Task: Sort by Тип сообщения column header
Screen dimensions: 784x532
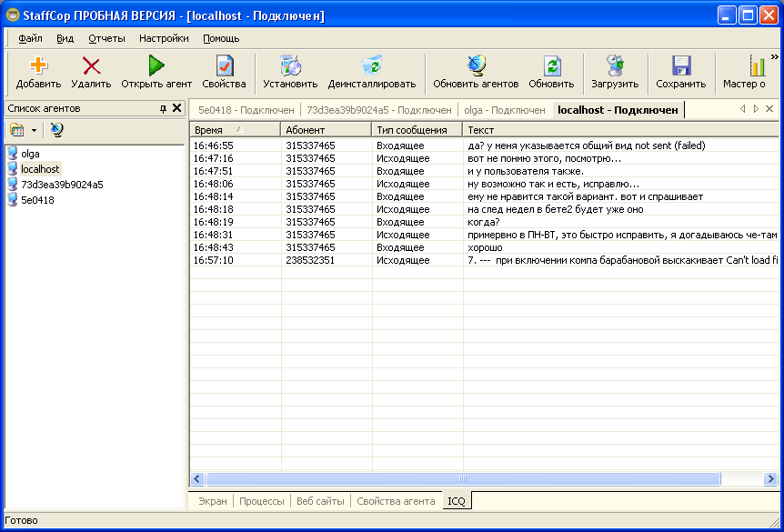Action: (x=417, y=130)
